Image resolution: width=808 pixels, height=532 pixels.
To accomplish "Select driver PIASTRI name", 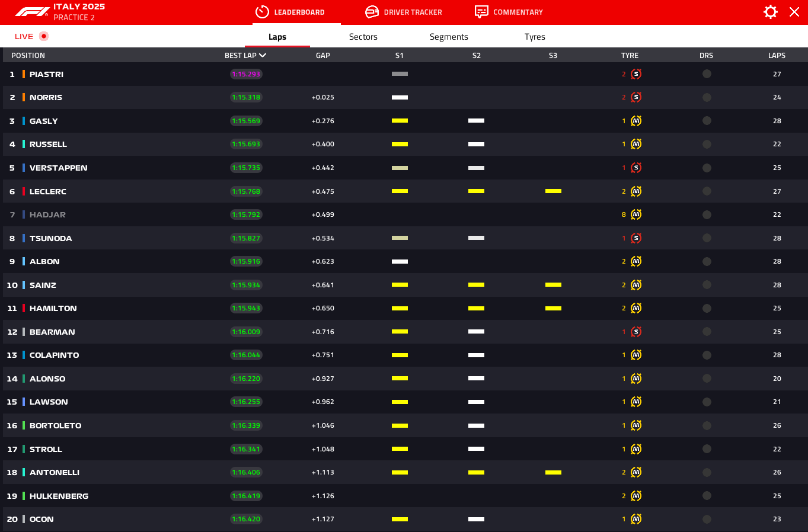I will [x=46, y=74].
